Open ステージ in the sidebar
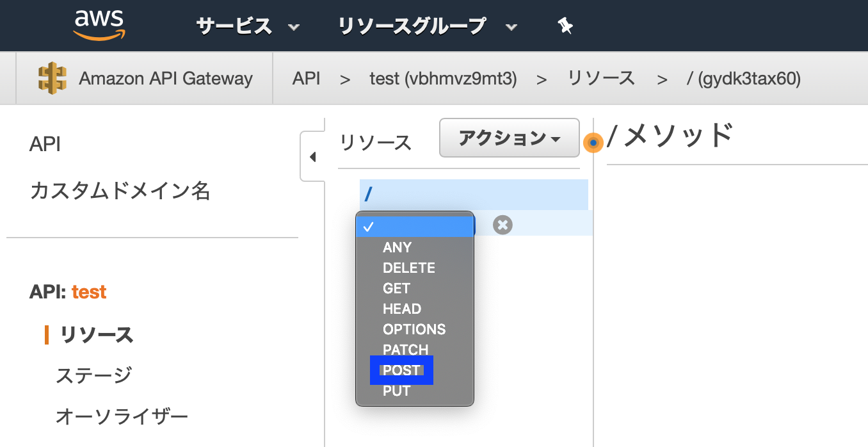The height and width of the screenshot is (447, 868). (94, 375)
